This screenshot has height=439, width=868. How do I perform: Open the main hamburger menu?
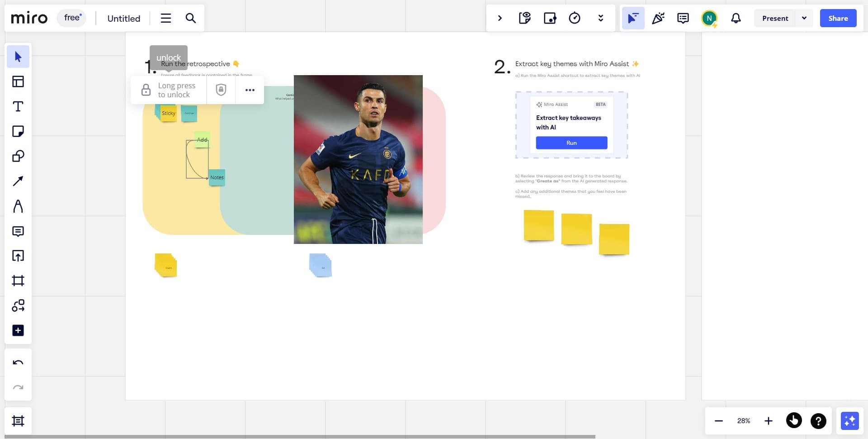coord(166,18)
